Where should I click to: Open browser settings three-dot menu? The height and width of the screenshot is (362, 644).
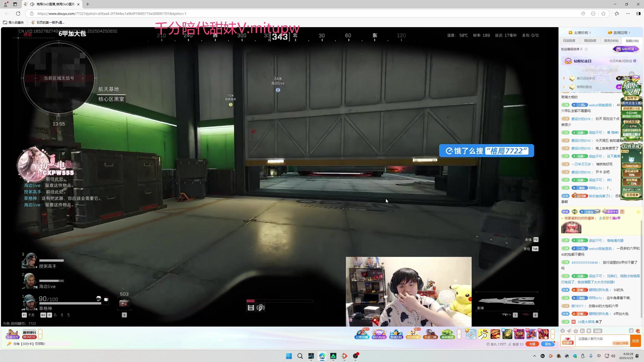628,14
